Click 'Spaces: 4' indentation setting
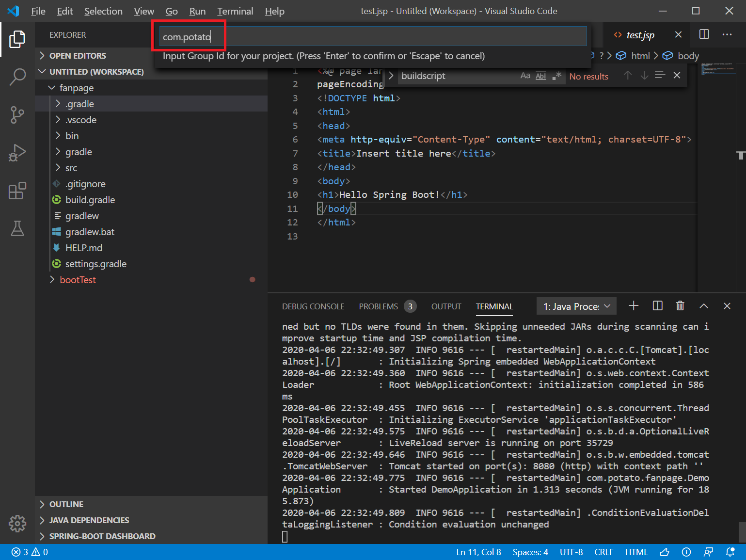This screenshot has height=560, width=746. [x=530, y=552]
